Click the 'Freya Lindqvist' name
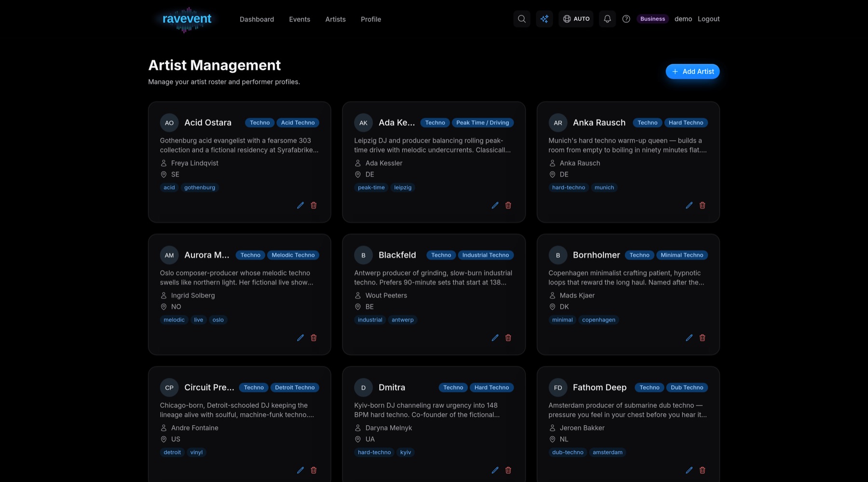This screenshot has height=482, width=868. pyautogui.click(x=195, y=163)
